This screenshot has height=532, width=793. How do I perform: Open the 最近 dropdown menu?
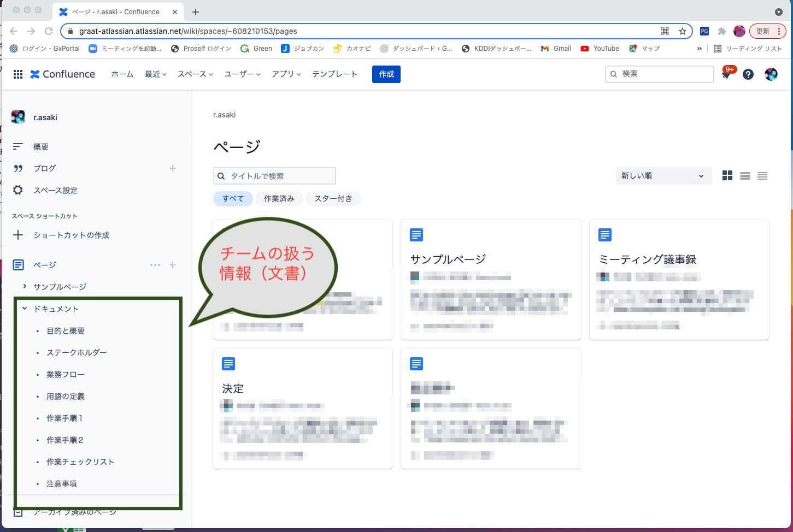point(156,74)
